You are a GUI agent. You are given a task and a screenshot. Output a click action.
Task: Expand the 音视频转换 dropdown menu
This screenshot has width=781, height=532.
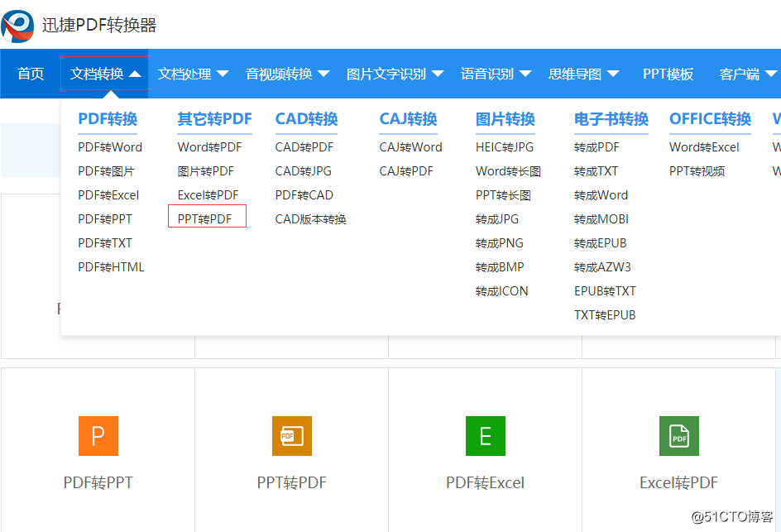click(287, 74)
